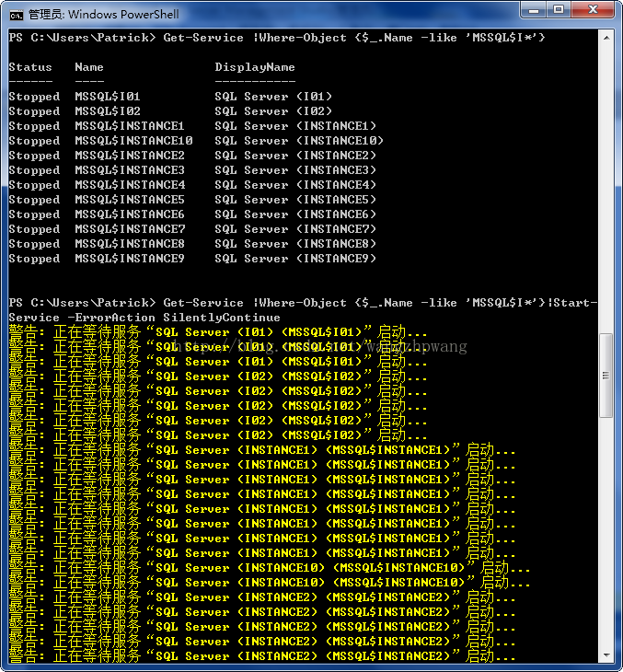Click display name SQL Server (INSTANCE5)

[x=295, y=200]
